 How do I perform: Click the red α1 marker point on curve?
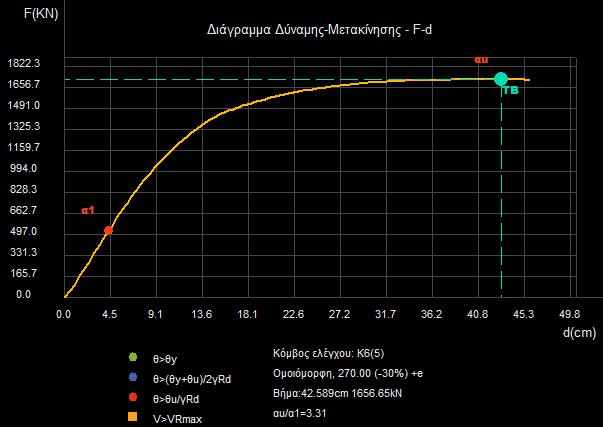click(108, 230)
